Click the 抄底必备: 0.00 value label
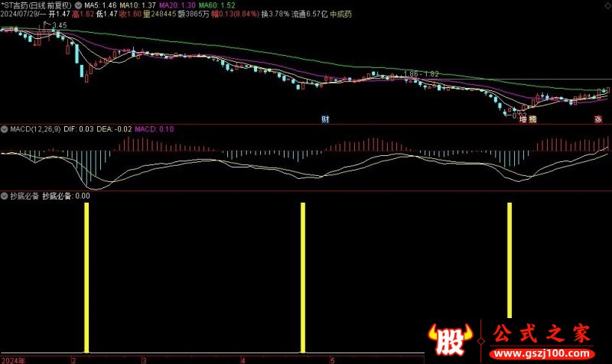The height and width of the screenshot is (364, 612). pos(66,196)
